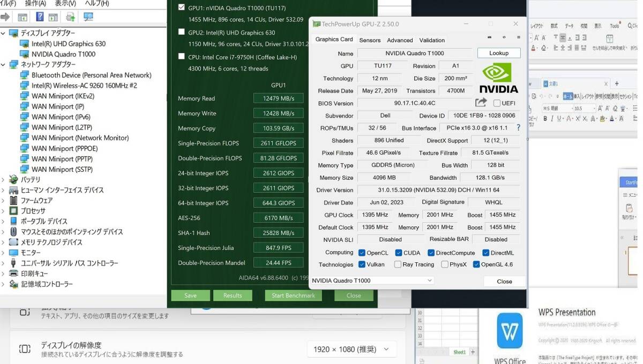This screenshot has height=364, width=643.
Task: Expand the モニター tree node
Action: tap(3, 253)
